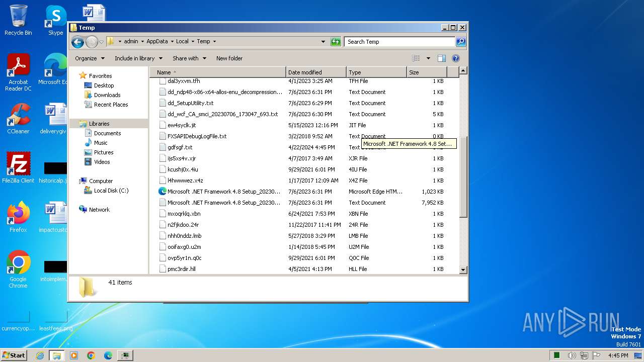Click the Search Temp input field
Viewport: 644px width, 362px height.
399,42
